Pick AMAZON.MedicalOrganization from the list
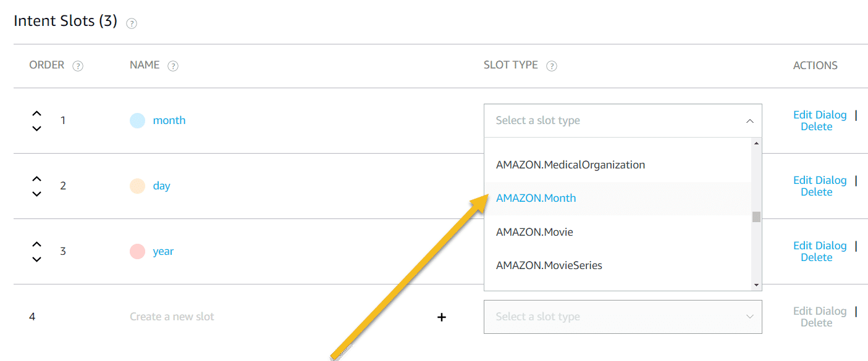Screen dimensions: 868x361 pyautogui.click(x=570, y=165)
